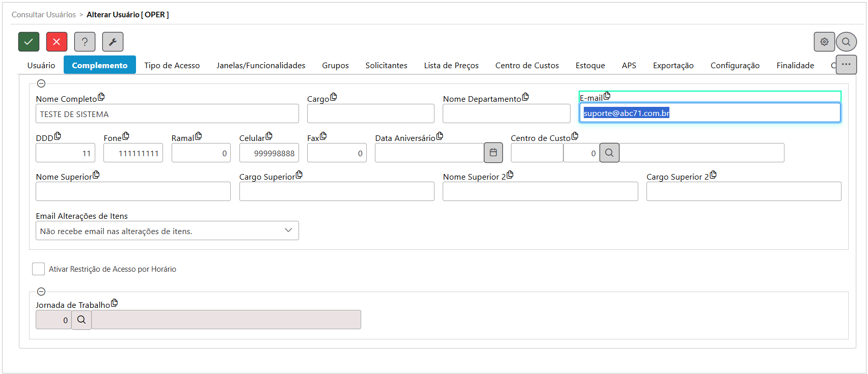This screenshot has height=374, width=868.
Task: Click the wrench tools icon
Action: [113, 42]
